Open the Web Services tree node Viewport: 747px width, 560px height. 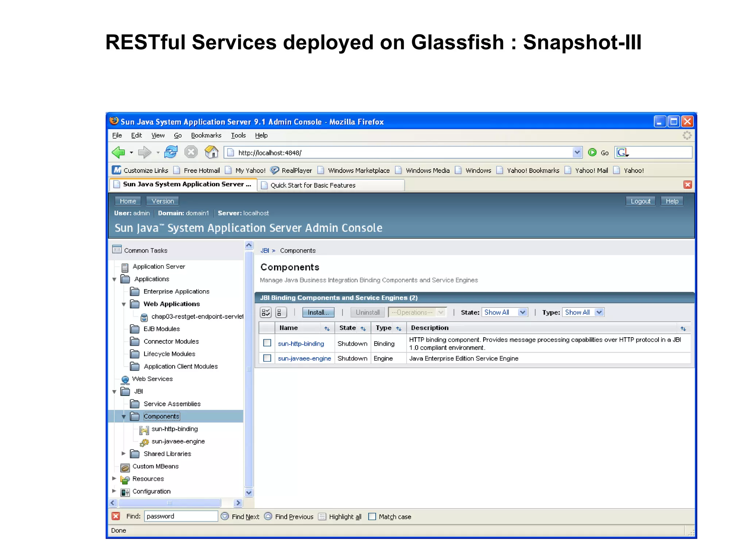(x=152, y=379)
